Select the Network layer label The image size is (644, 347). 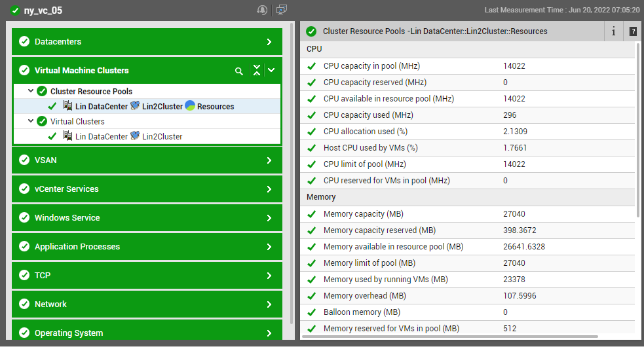[x=50, y=304]
